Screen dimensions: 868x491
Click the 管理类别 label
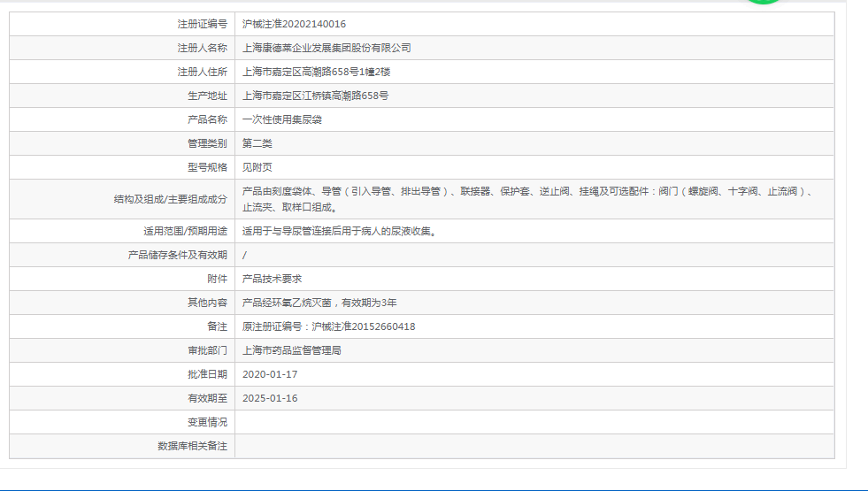[207, 143]
